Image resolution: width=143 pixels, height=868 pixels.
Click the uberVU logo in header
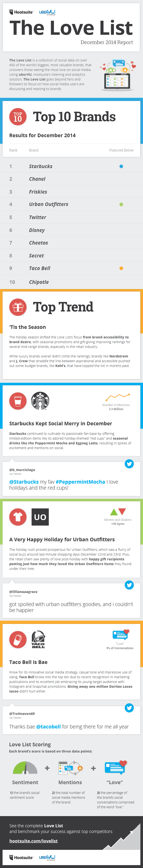47,12
